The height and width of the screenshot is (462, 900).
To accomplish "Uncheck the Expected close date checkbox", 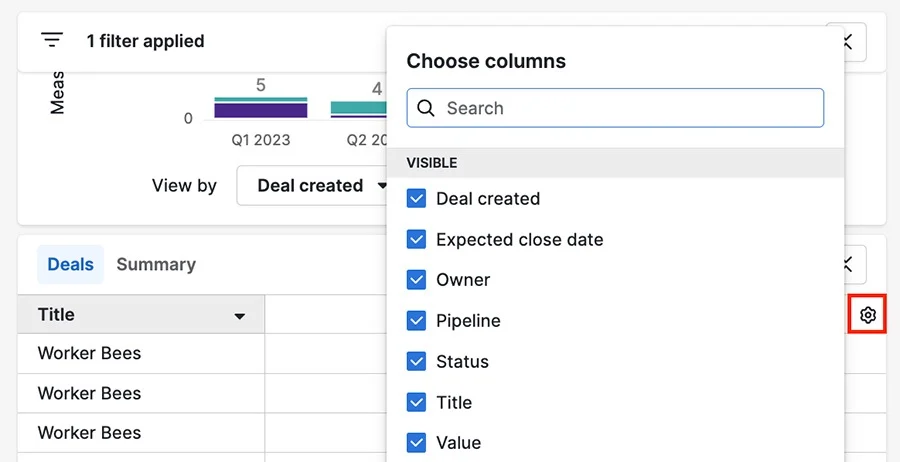I will (416, 239).
